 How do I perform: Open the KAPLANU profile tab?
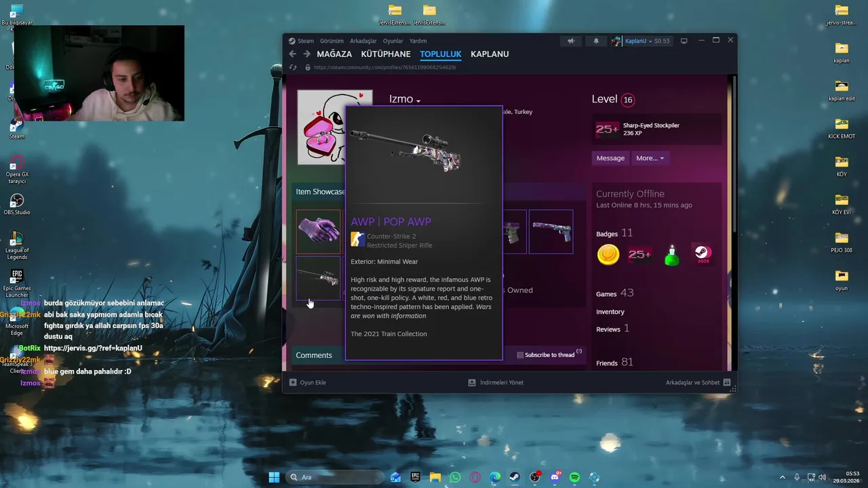490,54
